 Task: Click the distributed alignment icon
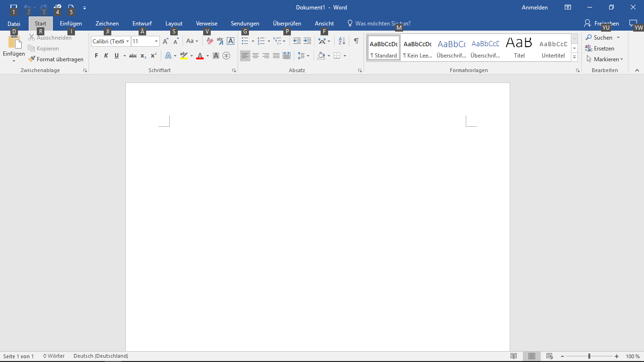tap(287, 56)
